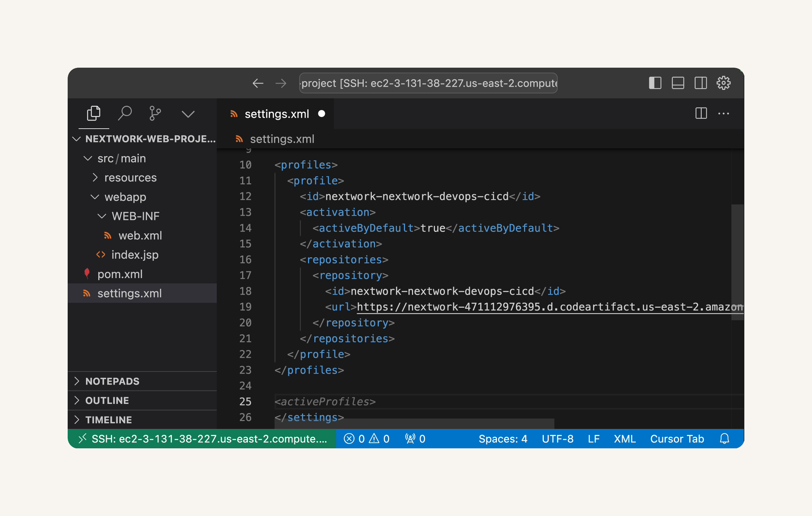
Task: Toggle the bottom panel layout icon
Action: tap(678, 83)
